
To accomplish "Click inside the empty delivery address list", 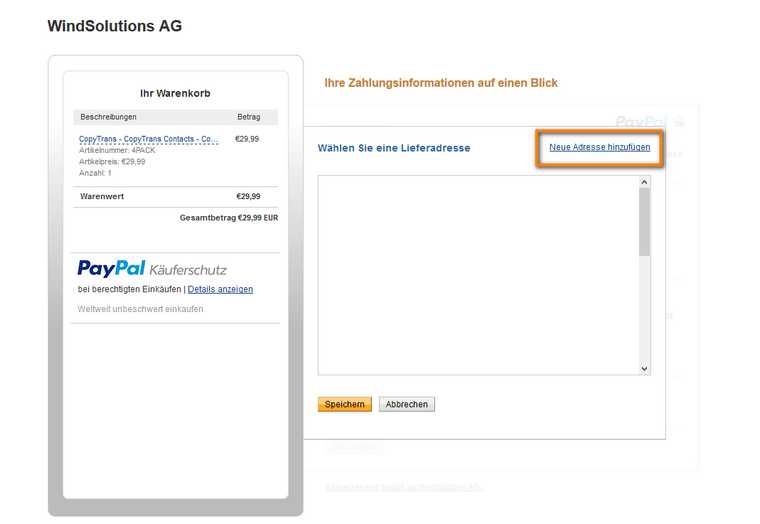I will 478,275.
